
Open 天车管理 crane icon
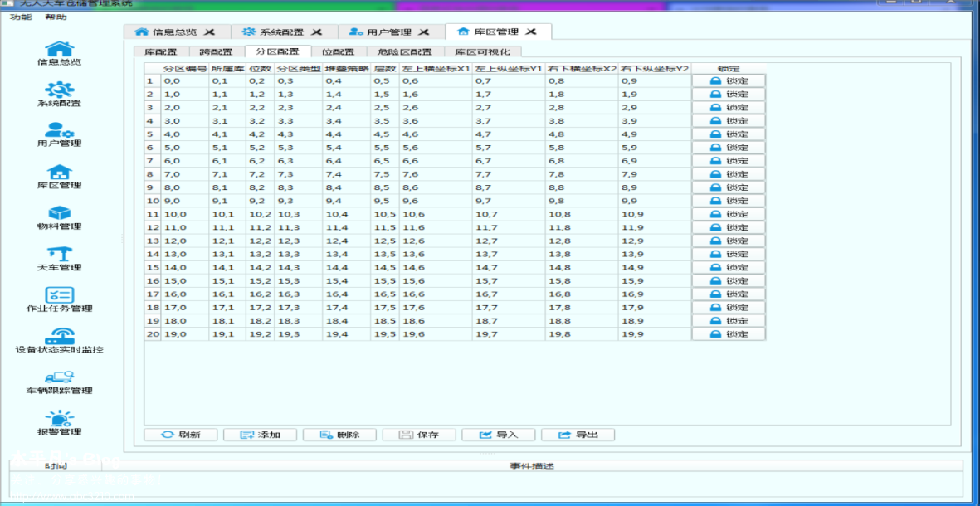(x=59, y=254)
